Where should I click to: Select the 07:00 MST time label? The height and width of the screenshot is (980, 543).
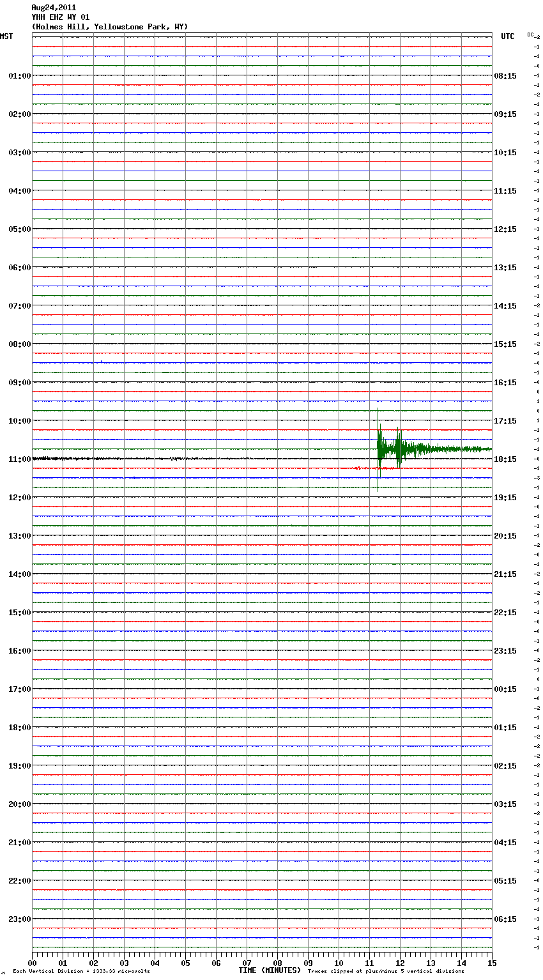click(20, 306)
